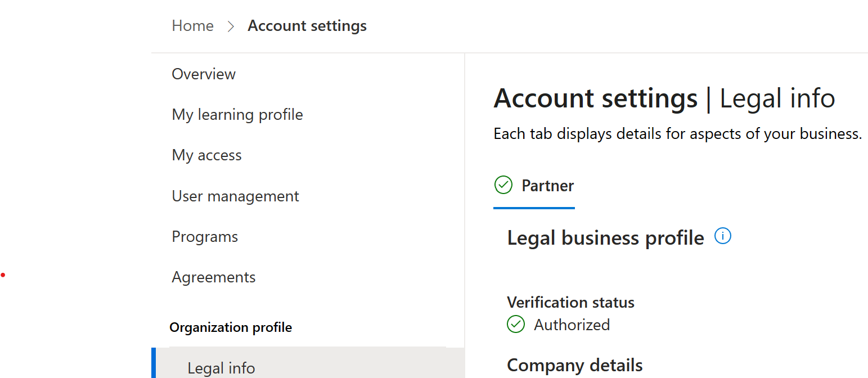The height and width of the screenshot is (378, 868).
Task: Click the Organization profile section header
Action: click(231, 327)
